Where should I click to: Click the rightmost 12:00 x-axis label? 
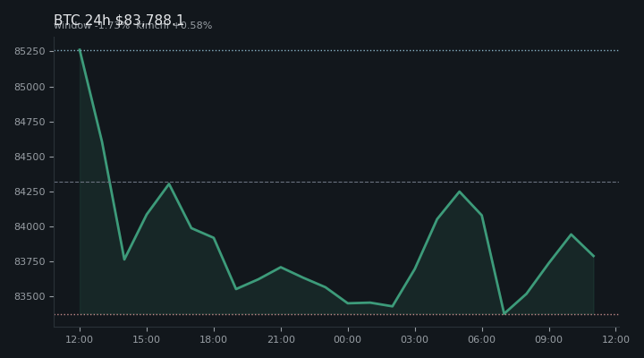click(615, 339)
